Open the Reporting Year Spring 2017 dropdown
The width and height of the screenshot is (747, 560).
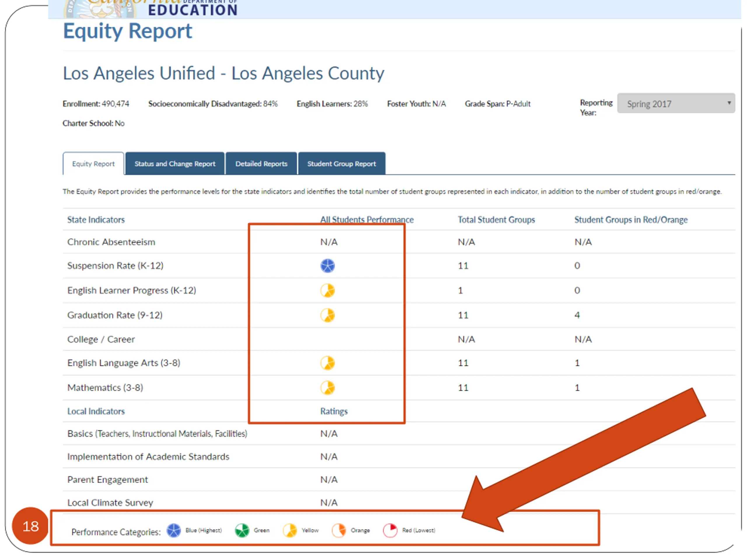pos(676,103)
